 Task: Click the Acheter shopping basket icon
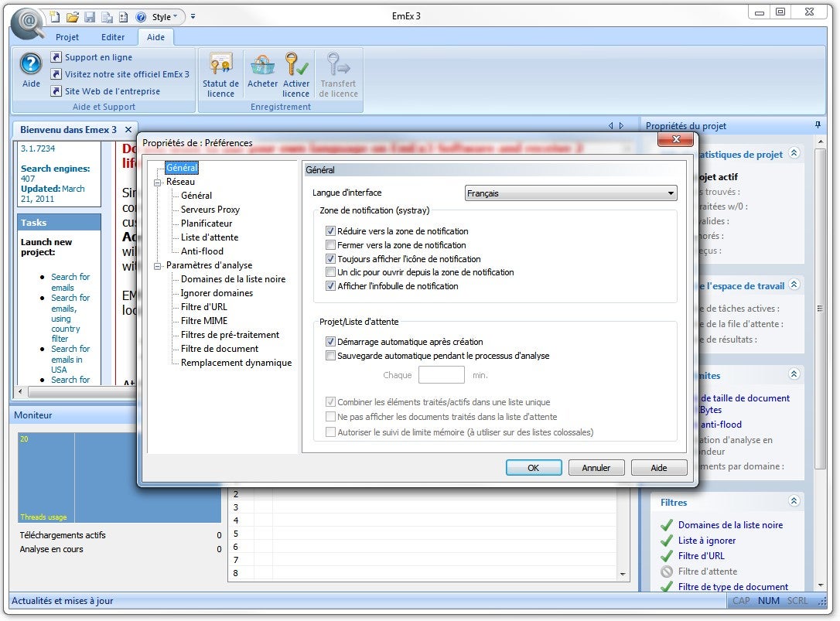click(x=262, y=64)
